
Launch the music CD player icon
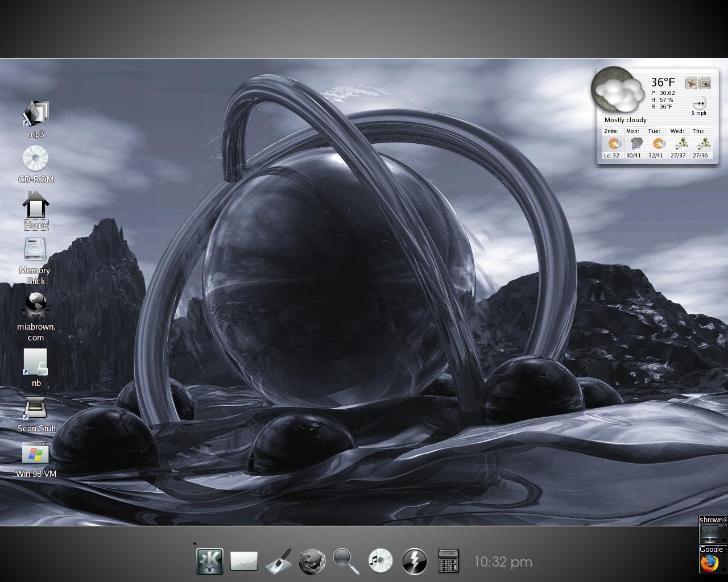380,562
